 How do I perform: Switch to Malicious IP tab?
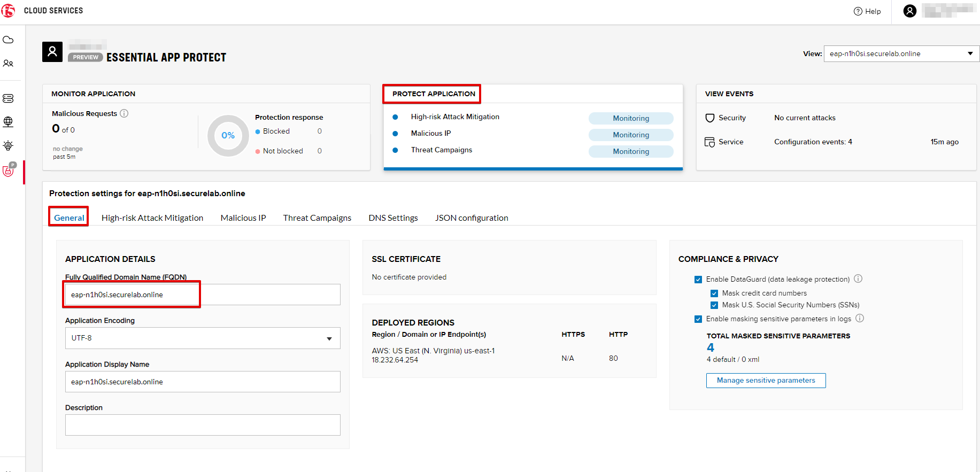click(x=243, y=218)
